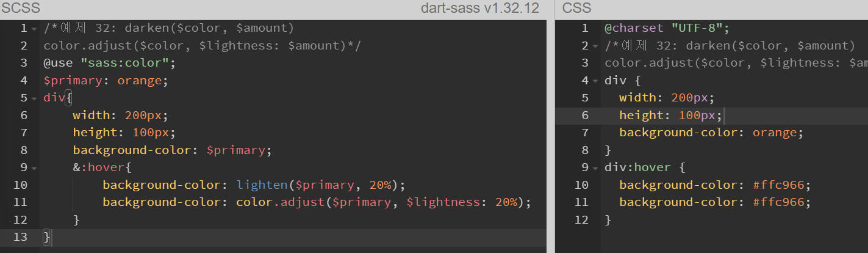Click 'background-color: orange;' in CSS output
Screen dimensions: 868x253
point(712,133)
